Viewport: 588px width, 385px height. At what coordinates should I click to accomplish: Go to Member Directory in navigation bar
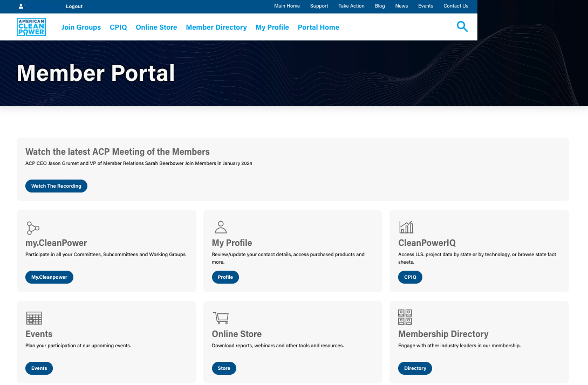216,27
